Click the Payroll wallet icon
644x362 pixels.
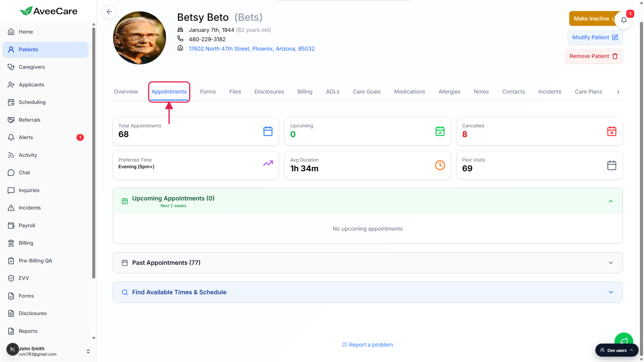11,226
